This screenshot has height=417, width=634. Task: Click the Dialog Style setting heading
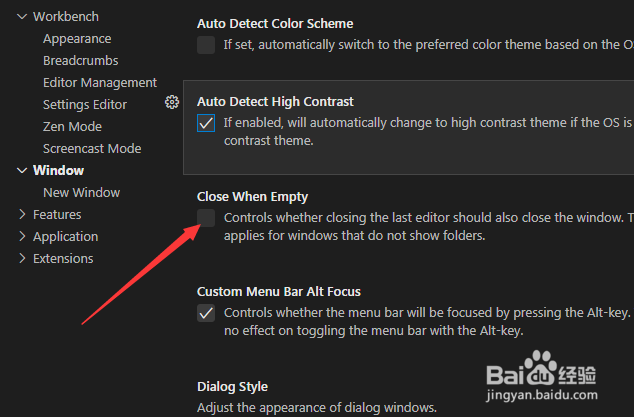tap(232, 387)
